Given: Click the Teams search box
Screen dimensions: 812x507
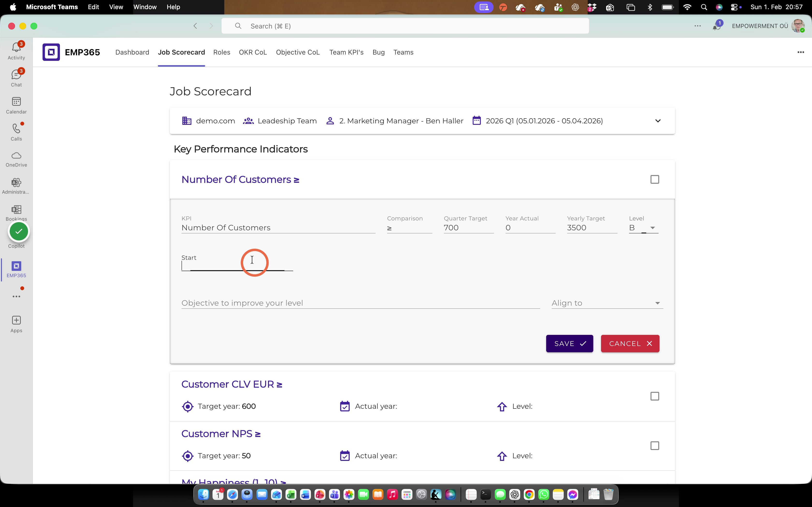Looking at the screenshot, I should pos(405,26).
